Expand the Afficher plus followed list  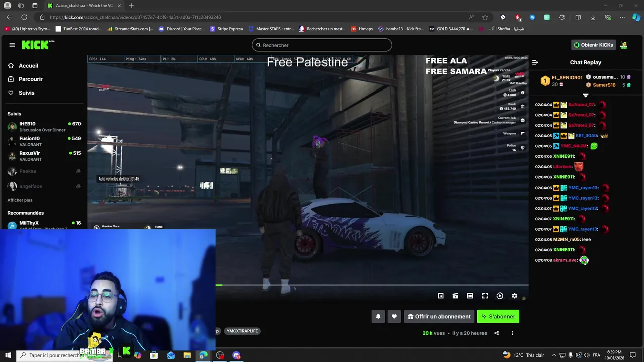20,200
